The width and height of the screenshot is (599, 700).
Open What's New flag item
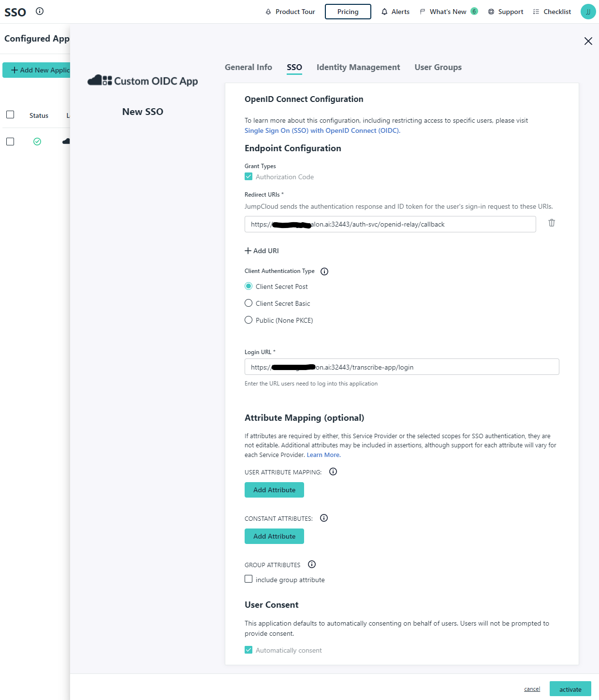click(443, 12)
